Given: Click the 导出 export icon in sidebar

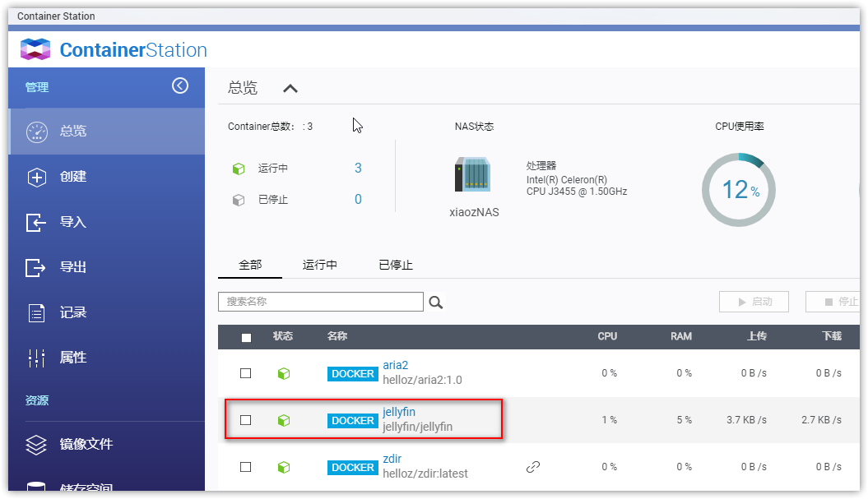Looking at the screenshot, I should [36, 267].
